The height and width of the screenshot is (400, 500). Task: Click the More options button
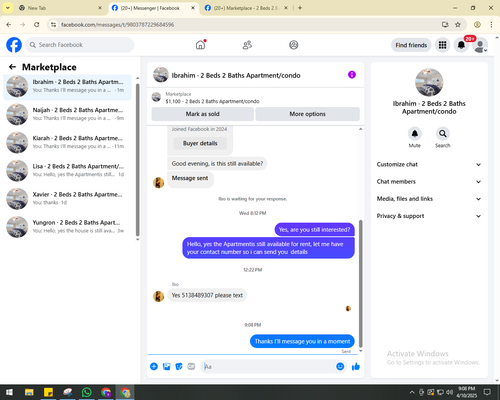click(307, 114)
